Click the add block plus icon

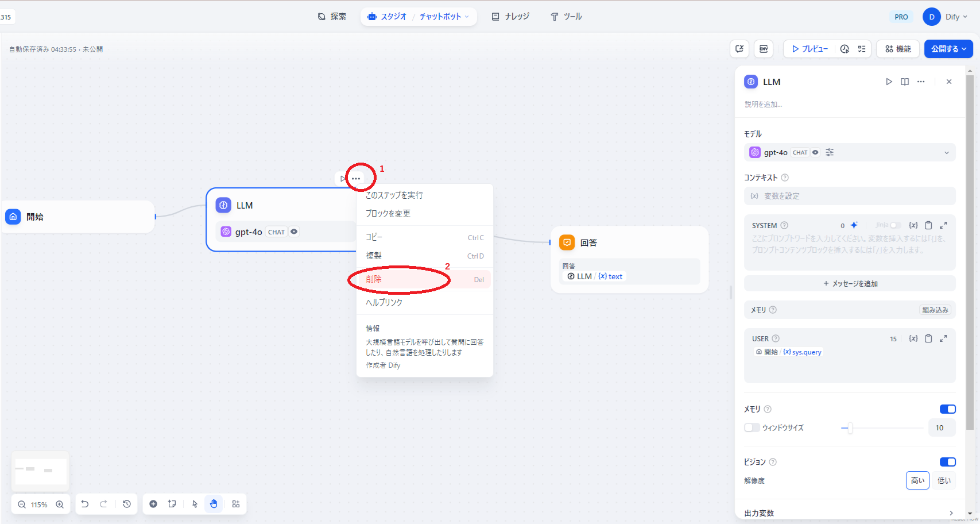153,504
